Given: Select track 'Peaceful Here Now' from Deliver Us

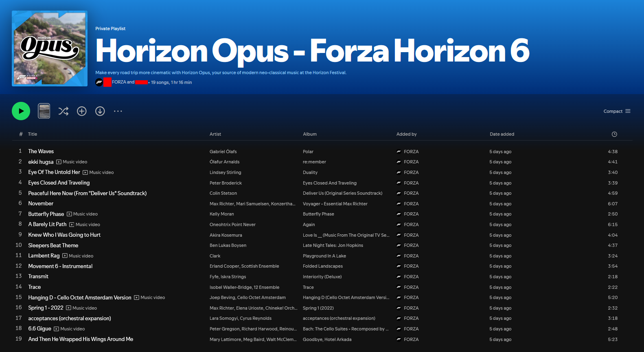Looking at the screenshot, I should coord(88,193).
